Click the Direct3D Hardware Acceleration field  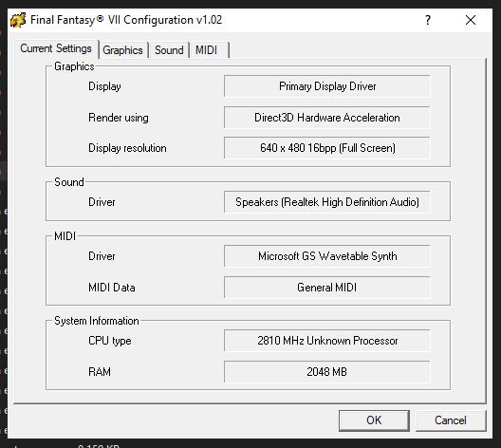point(326,118)
